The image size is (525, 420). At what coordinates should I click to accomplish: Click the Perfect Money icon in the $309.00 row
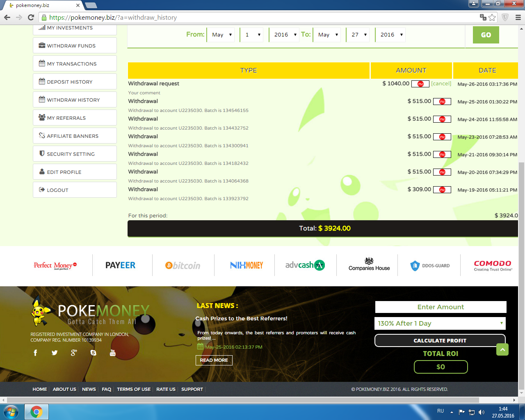442,189
